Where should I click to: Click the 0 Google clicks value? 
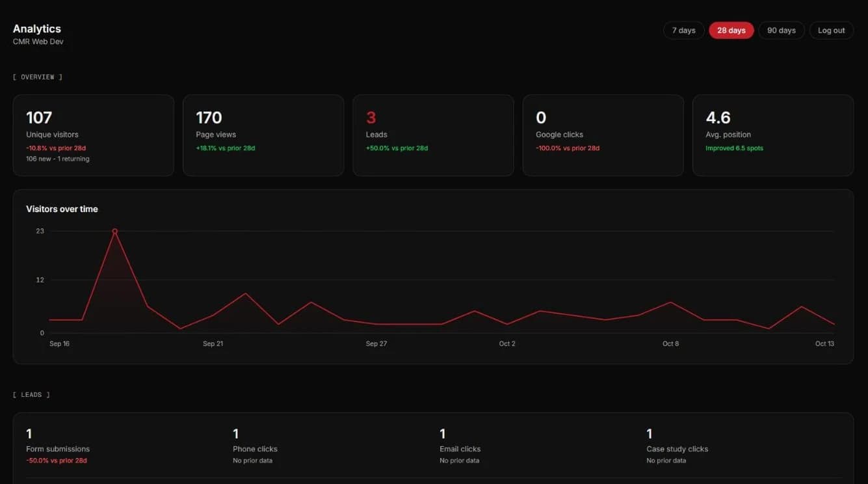[541, 118]
